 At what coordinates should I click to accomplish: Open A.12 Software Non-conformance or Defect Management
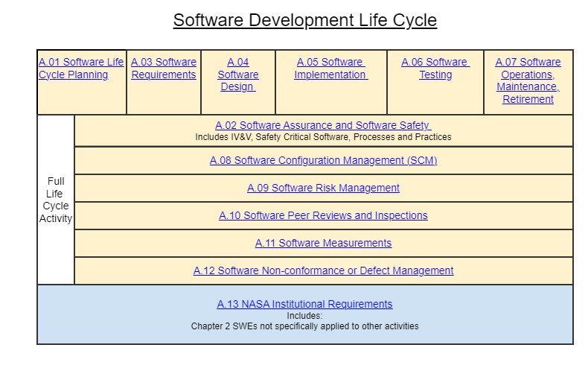[x=323, y=270]
